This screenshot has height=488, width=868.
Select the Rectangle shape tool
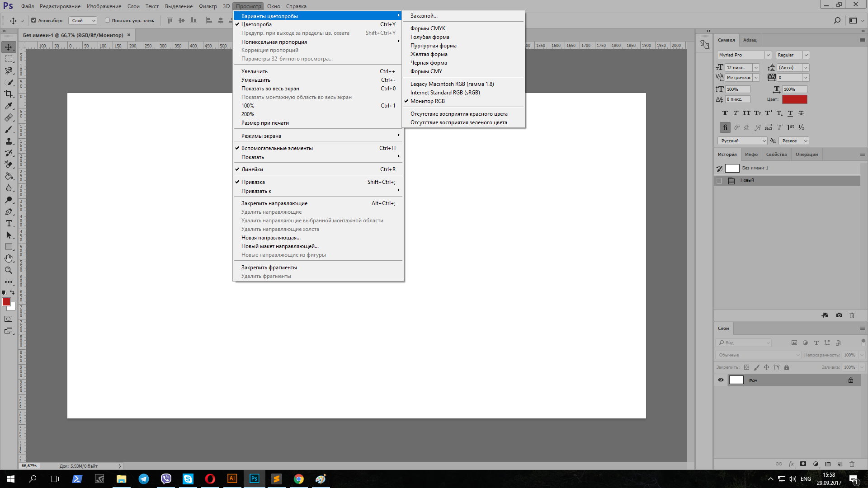(x=9, y=247)
